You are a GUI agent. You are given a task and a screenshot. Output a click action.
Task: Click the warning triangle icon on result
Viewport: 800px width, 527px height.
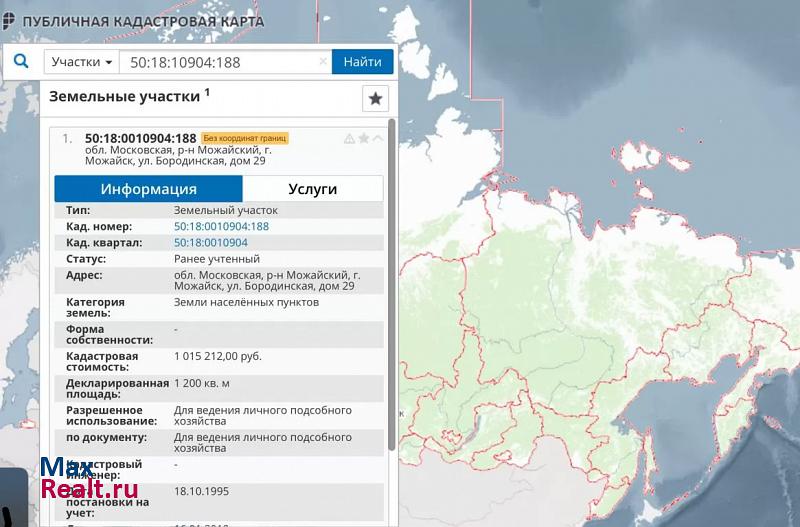point(349,139)
